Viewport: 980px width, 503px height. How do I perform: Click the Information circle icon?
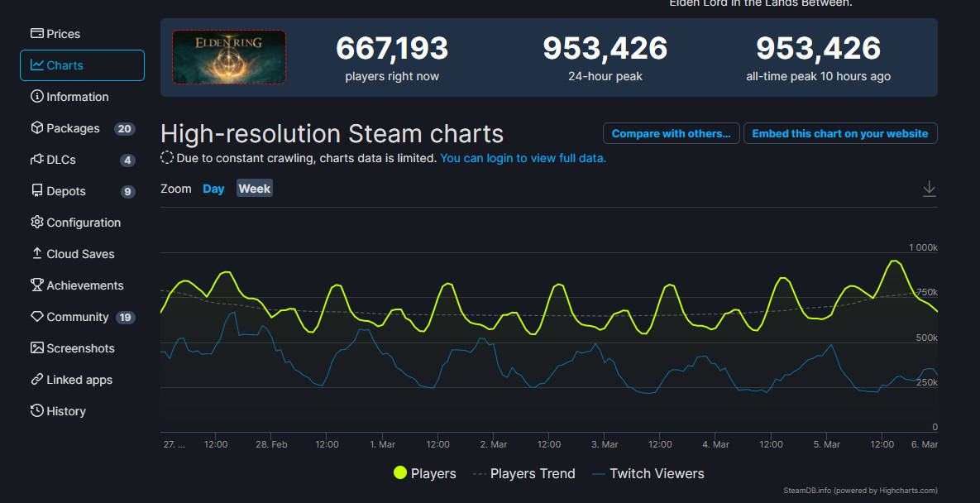point(37,97)
